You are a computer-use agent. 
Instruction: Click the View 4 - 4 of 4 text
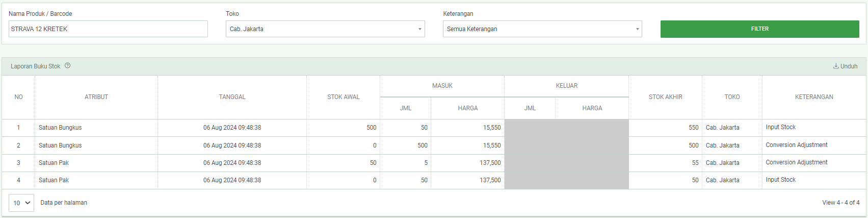[840, 203]
